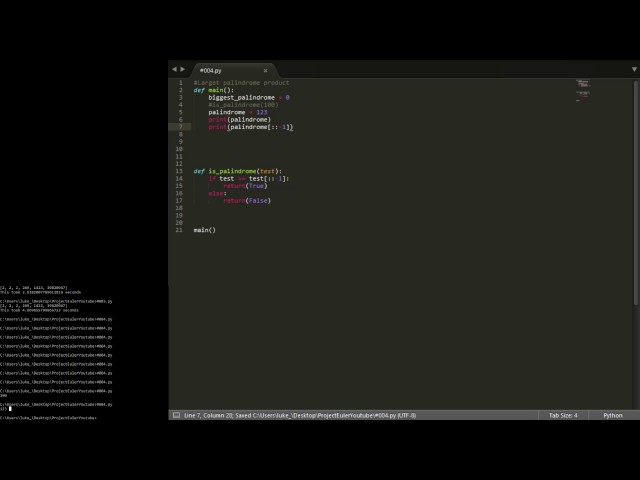
Task: Click line number 7 in the gutter
Action: pyautogui.click(x=180, y=127)
